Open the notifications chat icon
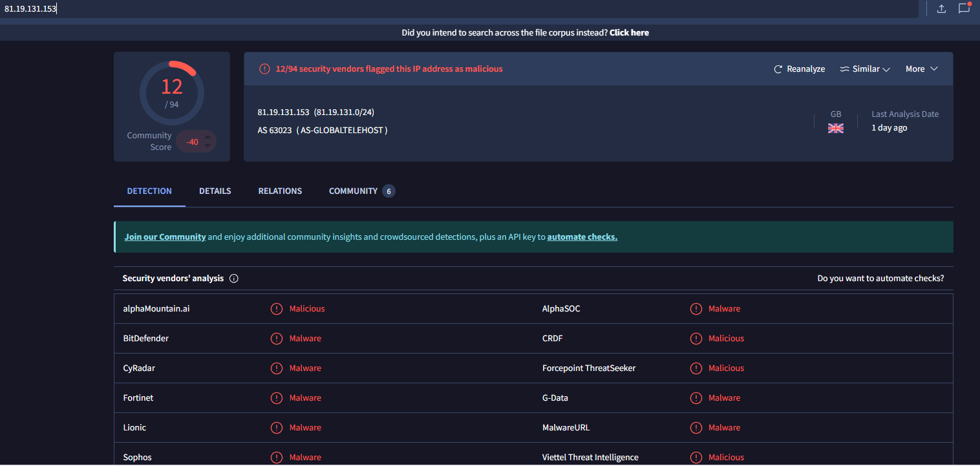Viewport: 980px width, 466px height. [964, 8]
